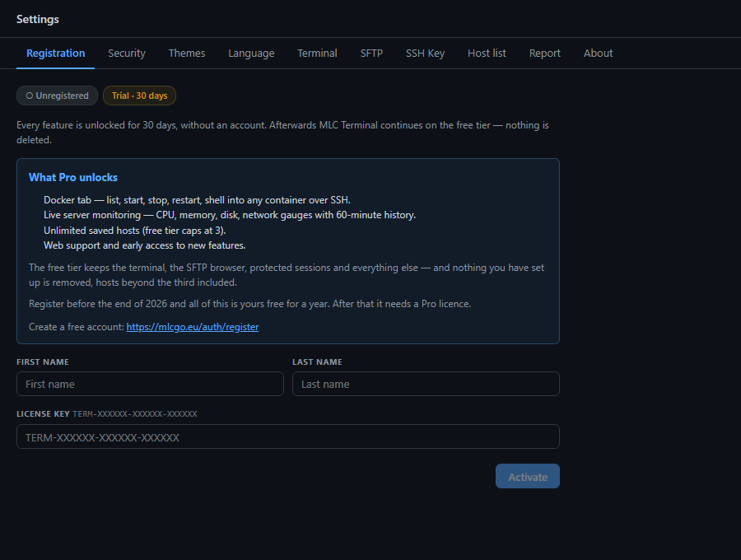Click the What Pro unlocks heading
This screenshot has width=741, height=560.
pos(73,177)
